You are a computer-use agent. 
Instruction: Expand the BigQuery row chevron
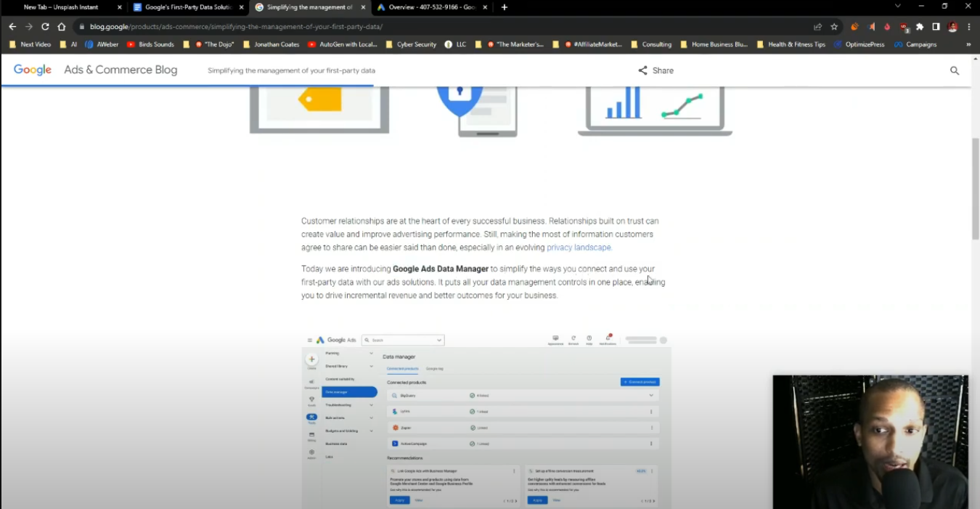coord(651,395)
